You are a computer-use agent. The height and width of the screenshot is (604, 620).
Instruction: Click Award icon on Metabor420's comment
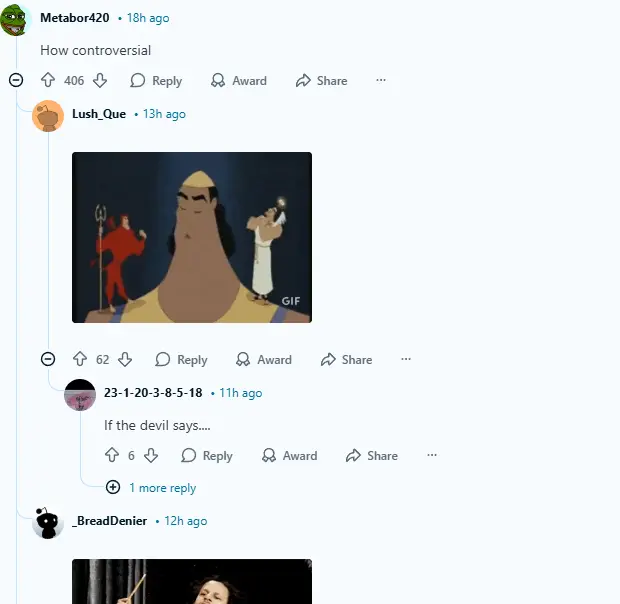point(218,81)
